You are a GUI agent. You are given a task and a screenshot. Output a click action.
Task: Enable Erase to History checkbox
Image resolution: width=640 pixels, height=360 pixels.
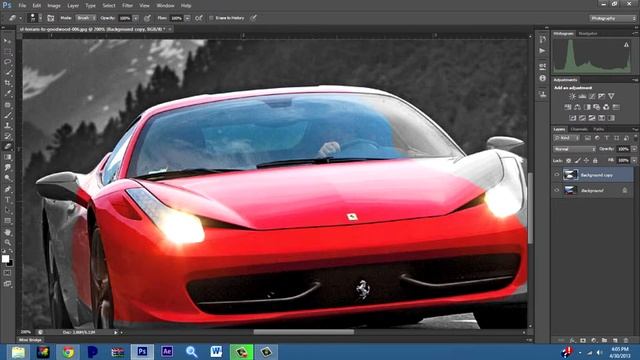pyautogui.click(x=211, y=18)
